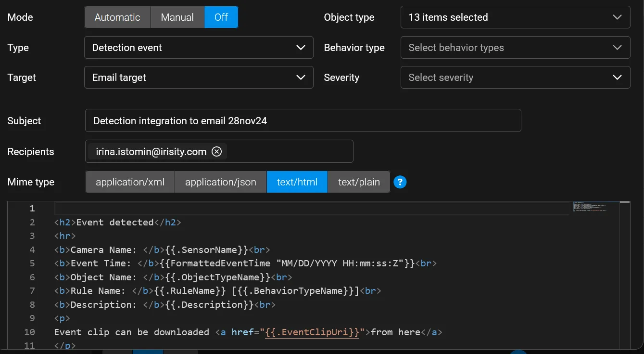Click the 'from here' anchor text in code
This screenshot has height=354, width=644.
396,332
